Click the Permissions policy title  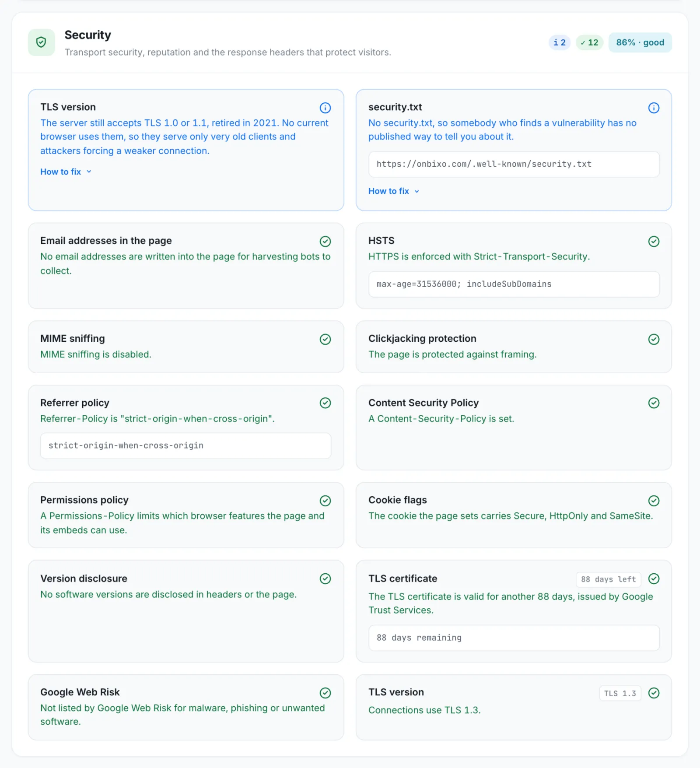[84, 500]
